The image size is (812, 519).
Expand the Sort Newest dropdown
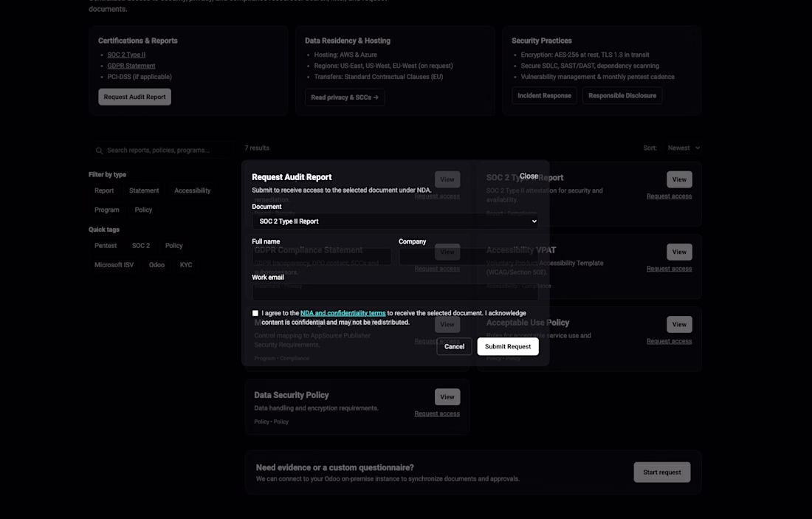pyautogui.click(x=684, y=148)
